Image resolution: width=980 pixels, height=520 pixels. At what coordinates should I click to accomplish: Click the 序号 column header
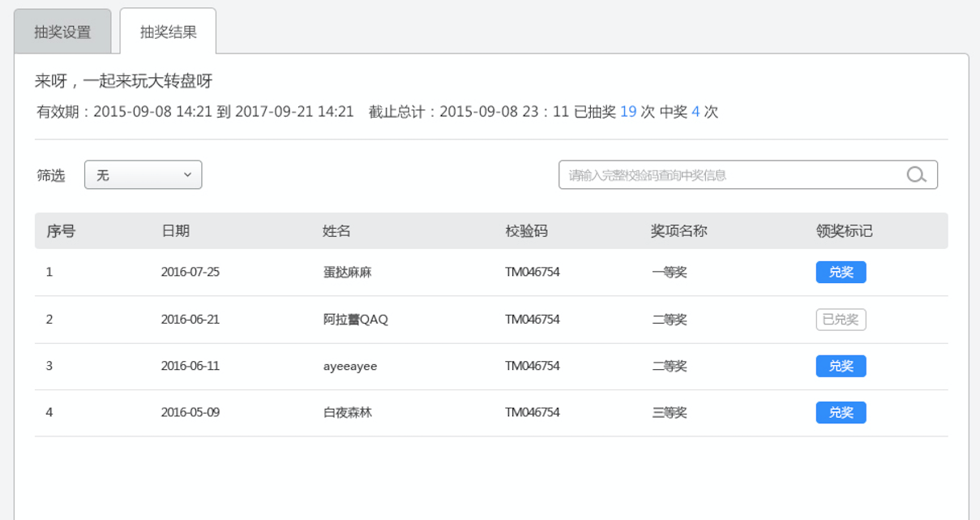tap(61, 231)
